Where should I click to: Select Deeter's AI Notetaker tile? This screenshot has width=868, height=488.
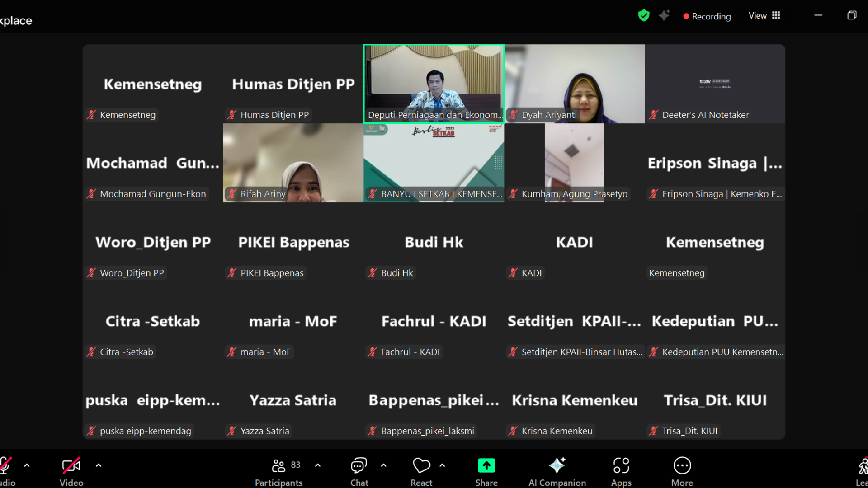pos(715,84)
